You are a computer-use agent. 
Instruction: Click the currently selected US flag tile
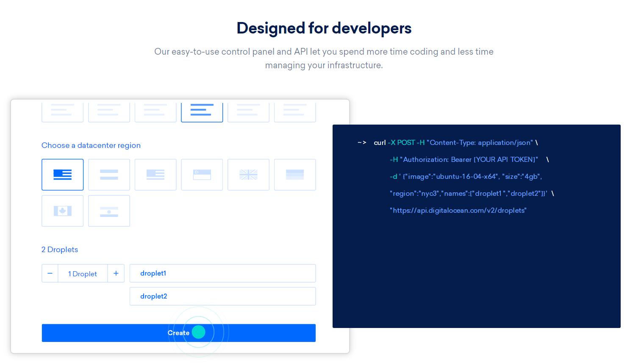pos(63,175)
